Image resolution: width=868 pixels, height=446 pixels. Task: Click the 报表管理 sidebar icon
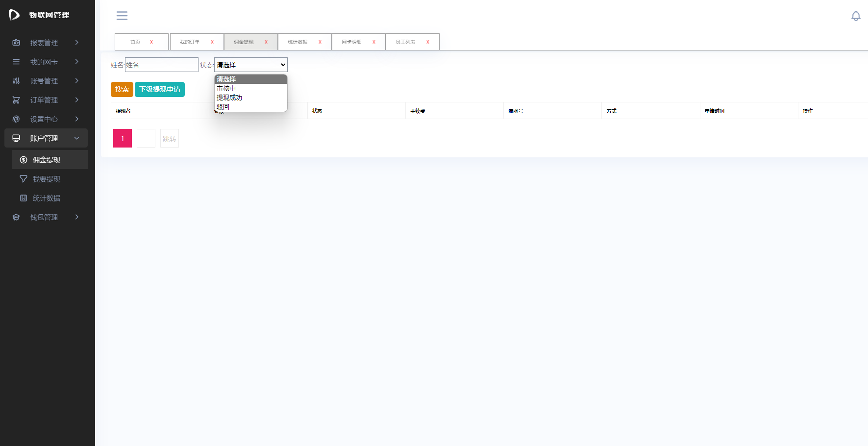tap(16, 43)
